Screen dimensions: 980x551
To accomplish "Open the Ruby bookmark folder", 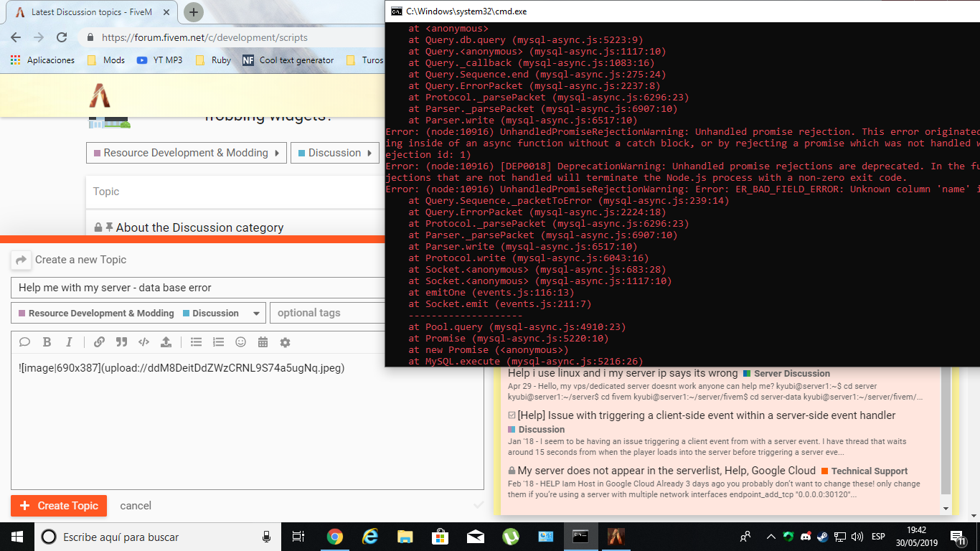I will [212, 60].
